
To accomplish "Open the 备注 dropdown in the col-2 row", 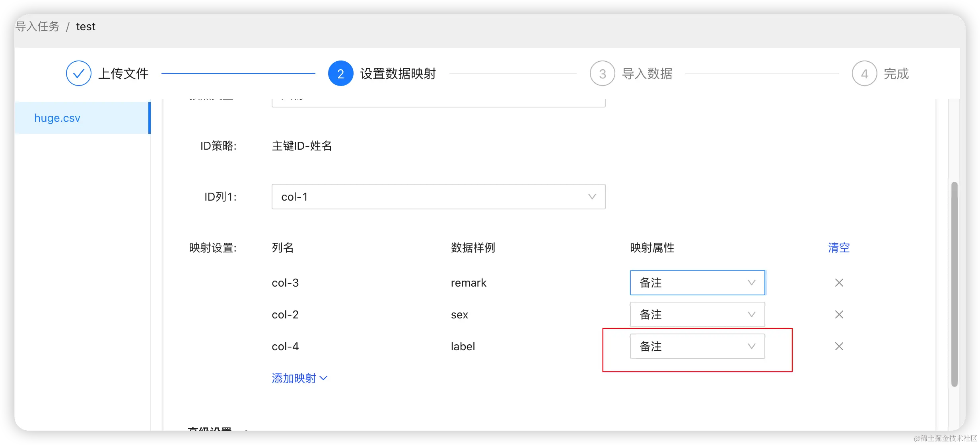I will (x=697, y=314).
